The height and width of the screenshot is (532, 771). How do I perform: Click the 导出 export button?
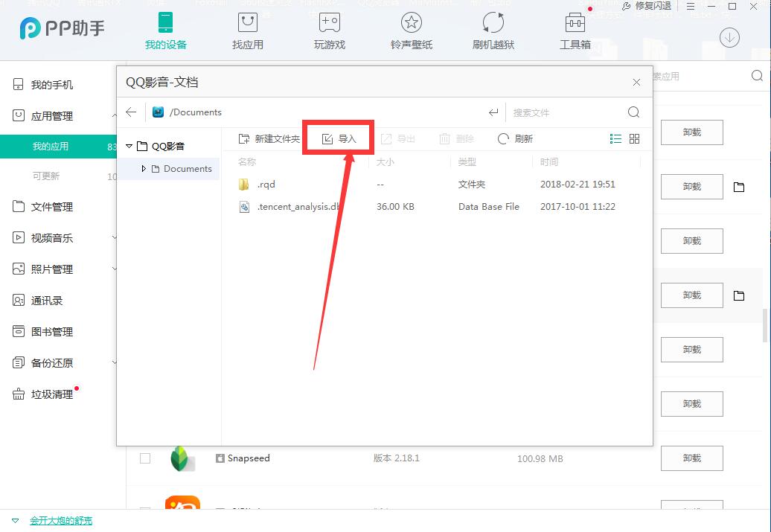[x=398, y=139]
